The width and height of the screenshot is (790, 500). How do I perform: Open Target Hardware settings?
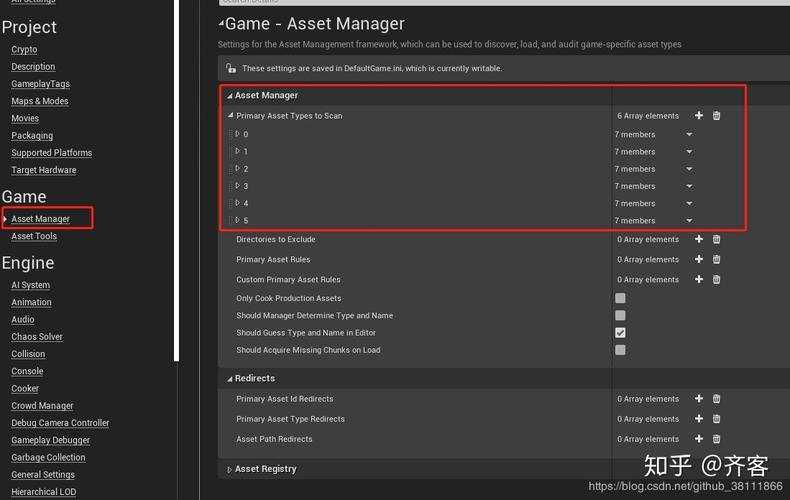coord(44,170)
